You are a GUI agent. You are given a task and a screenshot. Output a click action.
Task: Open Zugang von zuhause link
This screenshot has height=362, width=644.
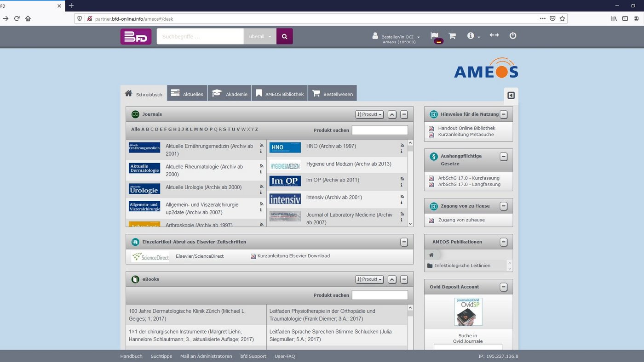click(x=461, y=220)
